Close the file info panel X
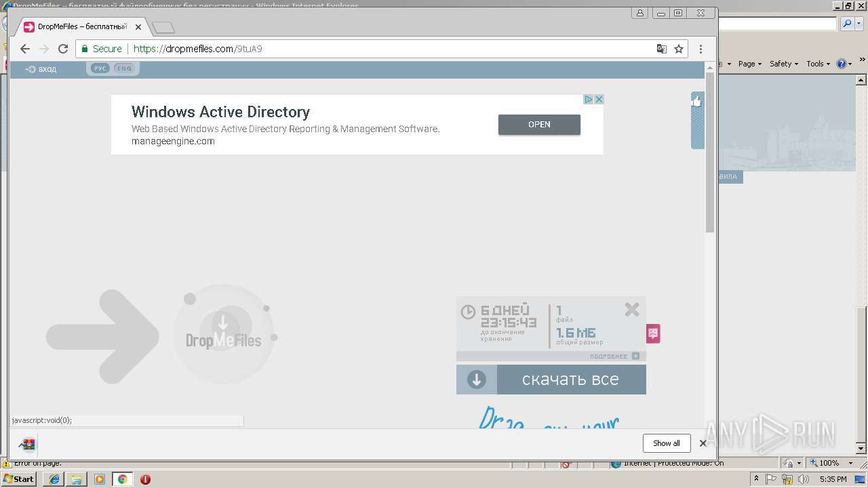Image resolution: width=868 pixels, height=488 pixels. (x=632, y=310)
